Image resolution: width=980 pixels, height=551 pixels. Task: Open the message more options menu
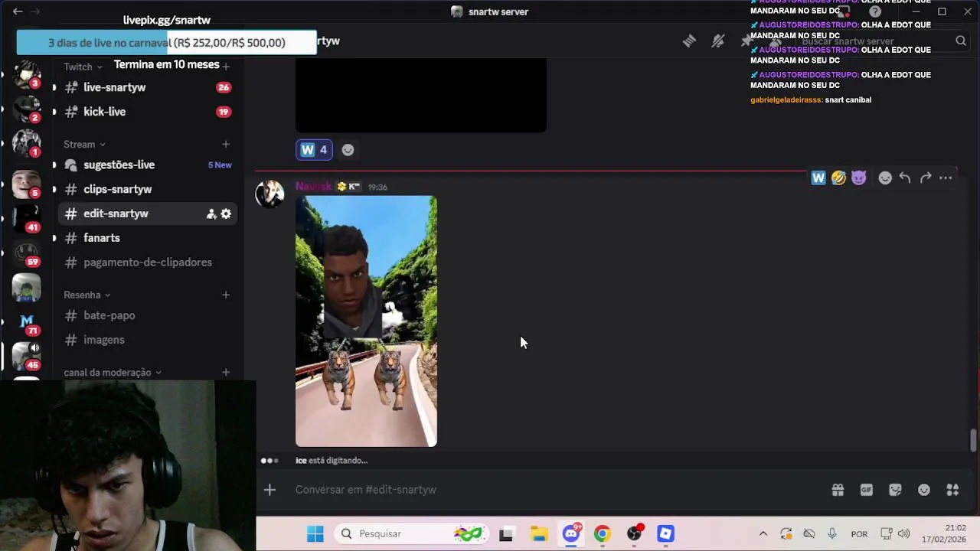pyautogui.click(x=946, y=178)
